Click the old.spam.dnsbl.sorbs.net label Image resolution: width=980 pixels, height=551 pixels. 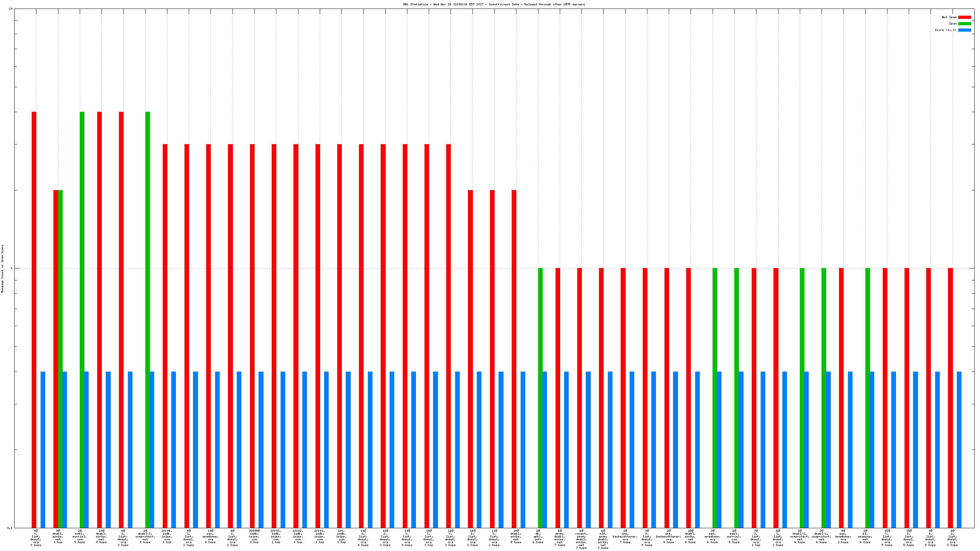(603, 539)
